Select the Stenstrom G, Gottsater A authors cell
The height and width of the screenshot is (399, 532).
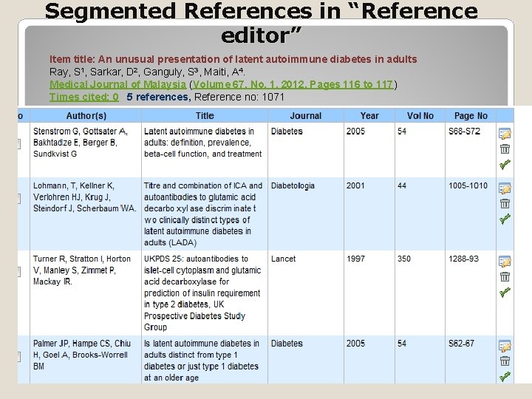[86, 150]
